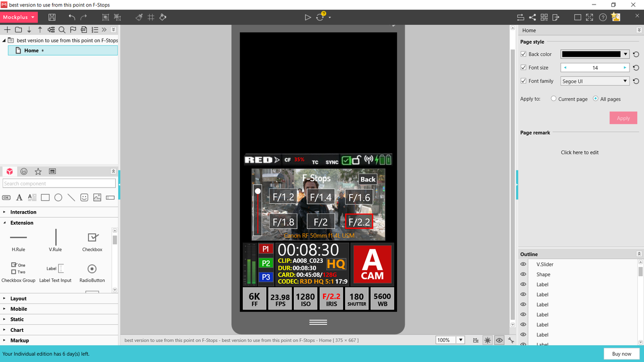The image size is (644, 362).
Task: Click in the Search component field
Action: tap(59, 184)
